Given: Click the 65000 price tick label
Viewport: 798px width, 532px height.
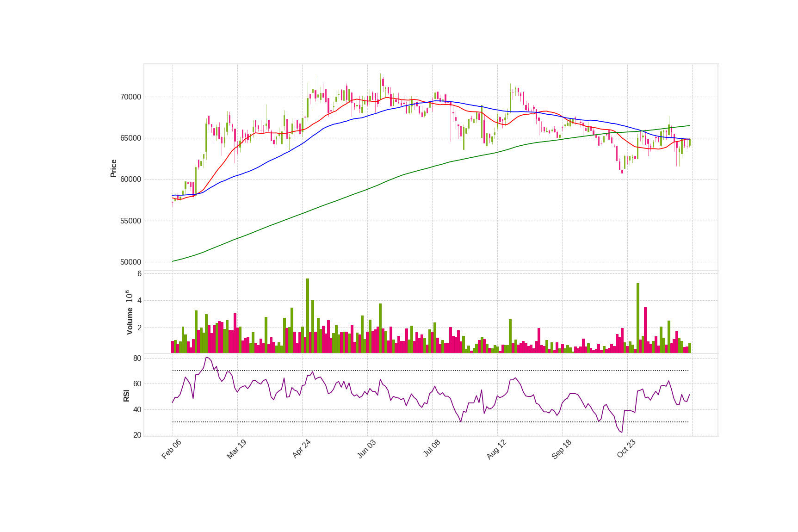Looking at the screenshot, I should tap(130, 138).
